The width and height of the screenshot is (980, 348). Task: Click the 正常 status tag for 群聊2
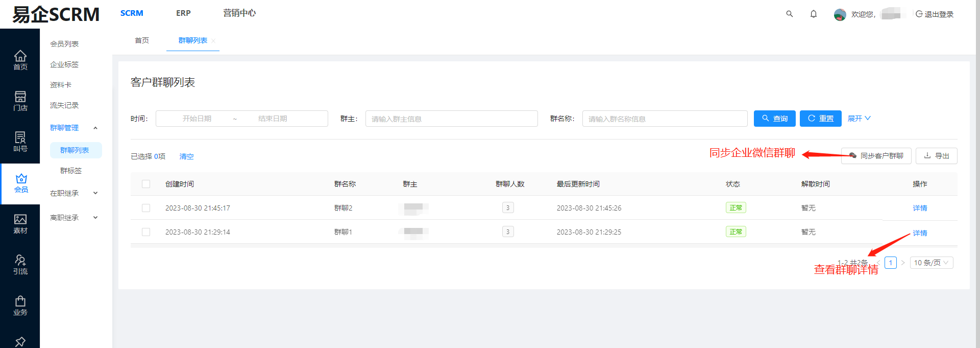point(736,208)
